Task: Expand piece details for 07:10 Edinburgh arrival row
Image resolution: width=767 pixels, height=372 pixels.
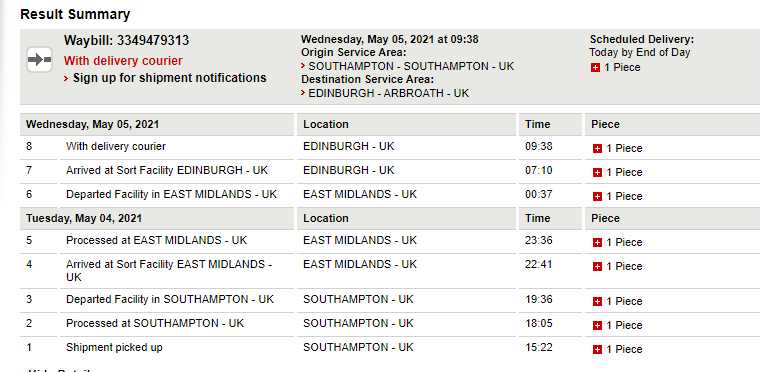Action: (597, 172)
